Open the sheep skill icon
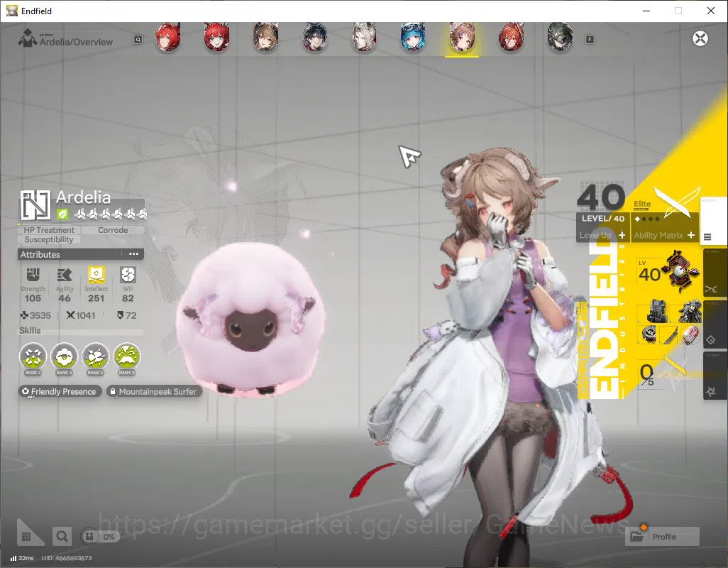 [64, 356]
